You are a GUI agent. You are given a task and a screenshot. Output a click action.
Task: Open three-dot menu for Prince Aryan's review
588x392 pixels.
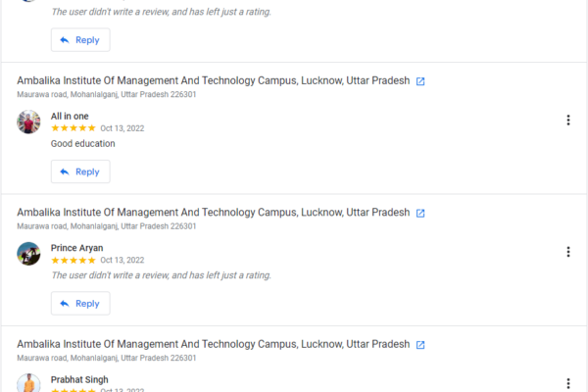(567, 252)
